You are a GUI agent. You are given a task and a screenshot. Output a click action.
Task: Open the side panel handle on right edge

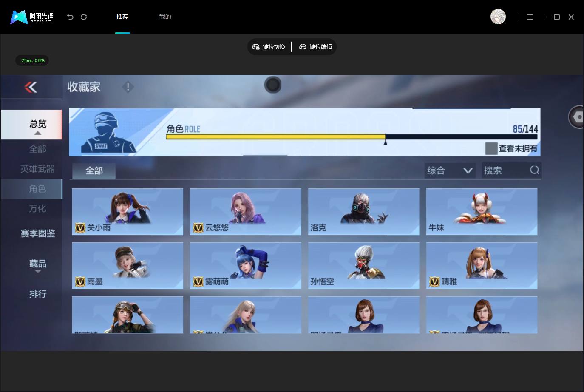pyautogui.click(x=576, y=117)
